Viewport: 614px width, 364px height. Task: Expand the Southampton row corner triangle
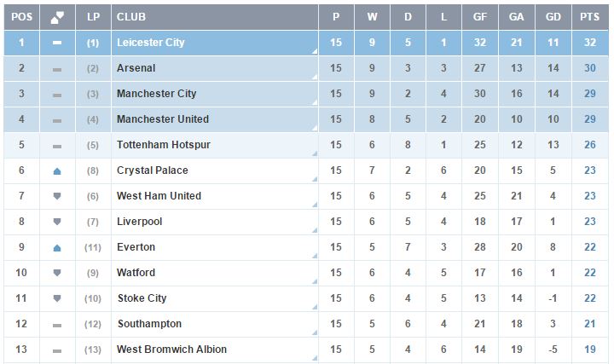[315, 332]
